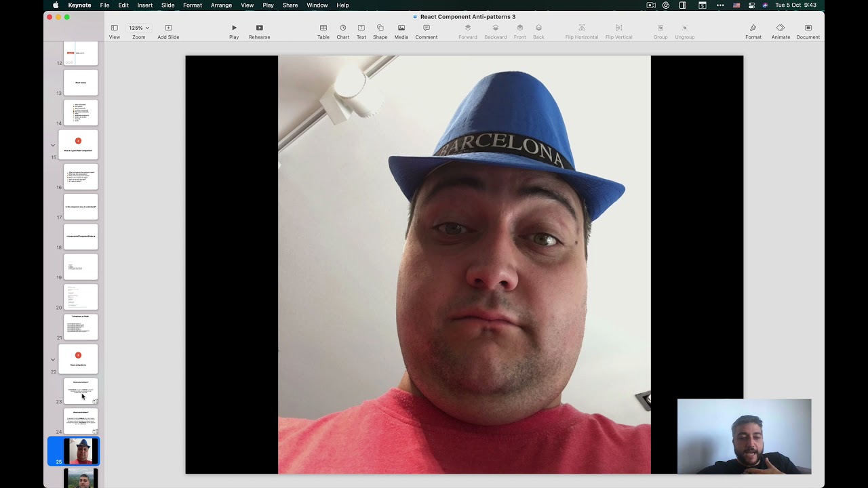This screenshot has height=488, width=868.
Task: Select slide 25 thumbnail with blue hat
Action: [x=81, y=451]
